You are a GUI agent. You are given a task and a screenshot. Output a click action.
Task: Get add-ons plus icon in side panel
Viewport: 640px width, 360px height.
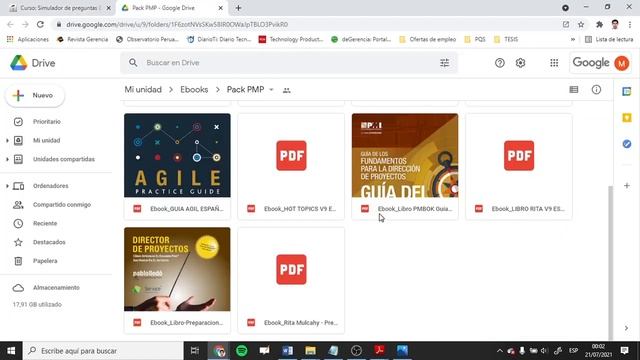pos(627,186)
